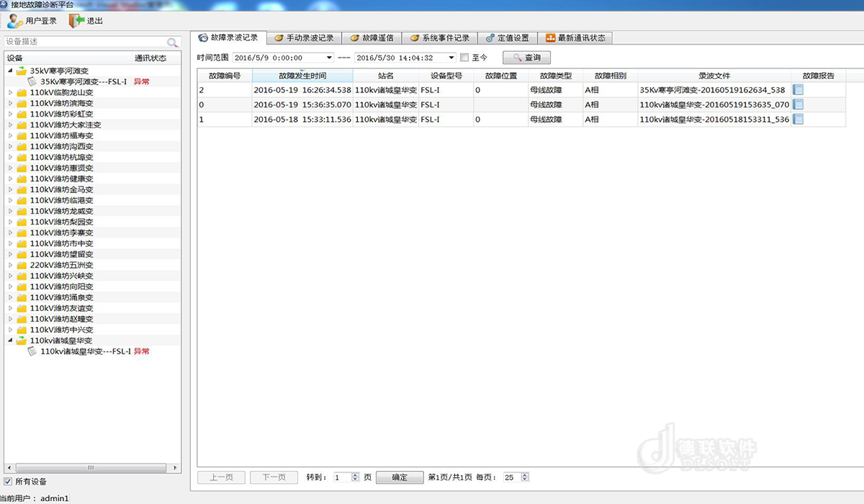This screenshot has width=864, height=504.
Task: Uncheck the 所有设备 checkbox
Action: click(x=8, y=482)
